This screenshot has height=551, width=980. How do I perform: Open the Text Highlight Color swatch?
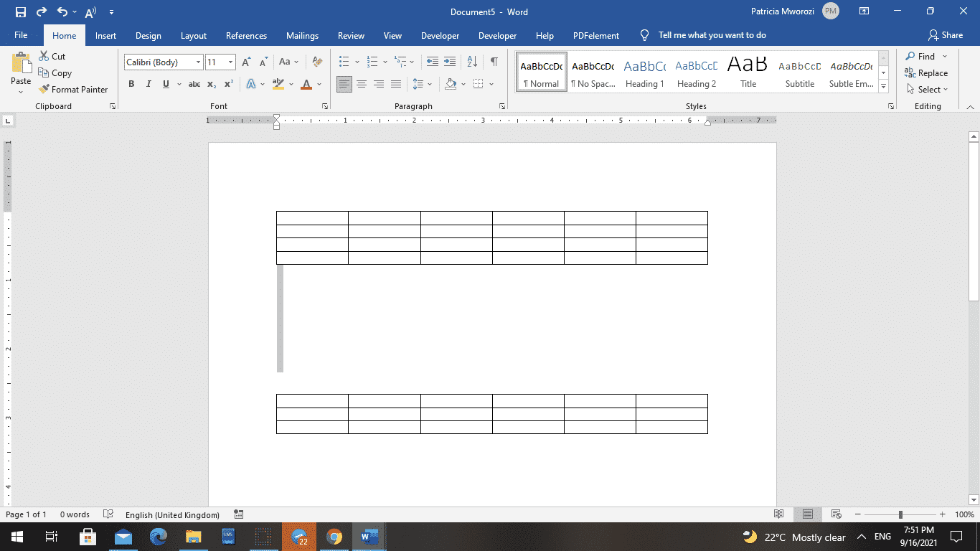coord(278,84)
